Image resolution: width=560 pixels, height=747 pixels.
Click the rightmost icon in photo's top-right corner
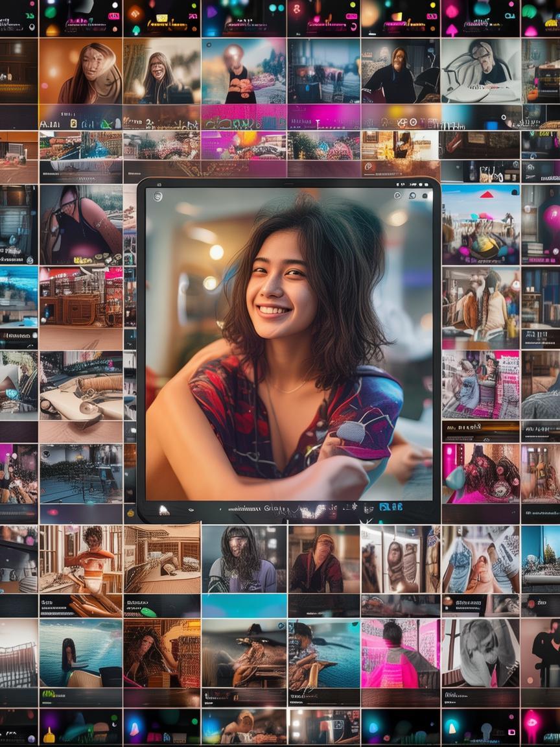point(425,196)
